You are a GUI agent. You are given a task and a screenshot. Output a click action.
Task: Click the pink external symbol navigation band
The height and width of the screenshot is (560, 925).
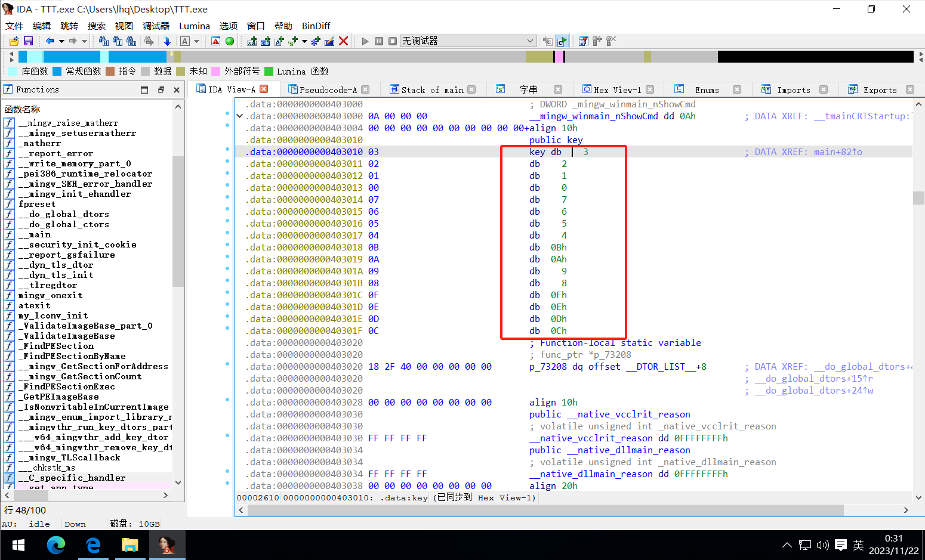click(x=559, y=57)
